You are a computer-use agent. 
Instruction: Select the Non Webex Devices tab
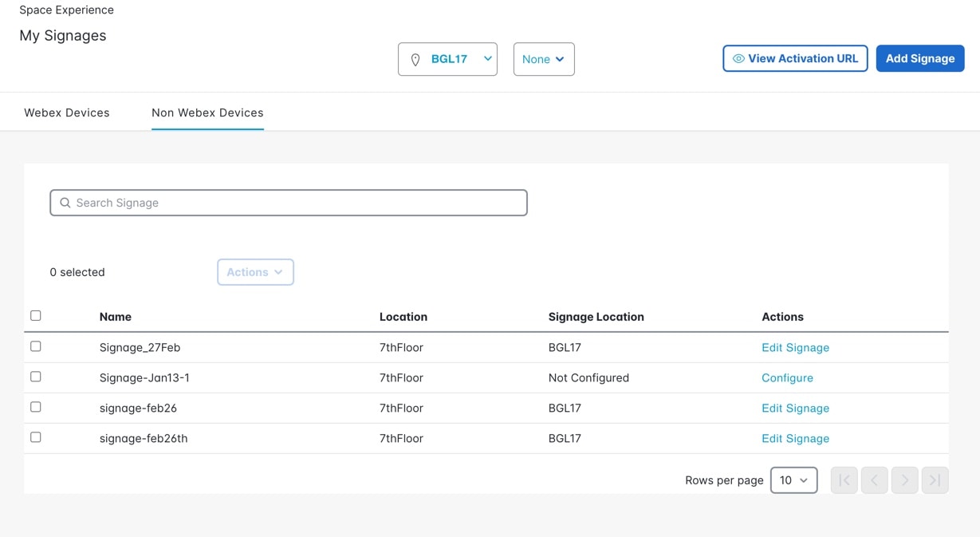[207, 113]
